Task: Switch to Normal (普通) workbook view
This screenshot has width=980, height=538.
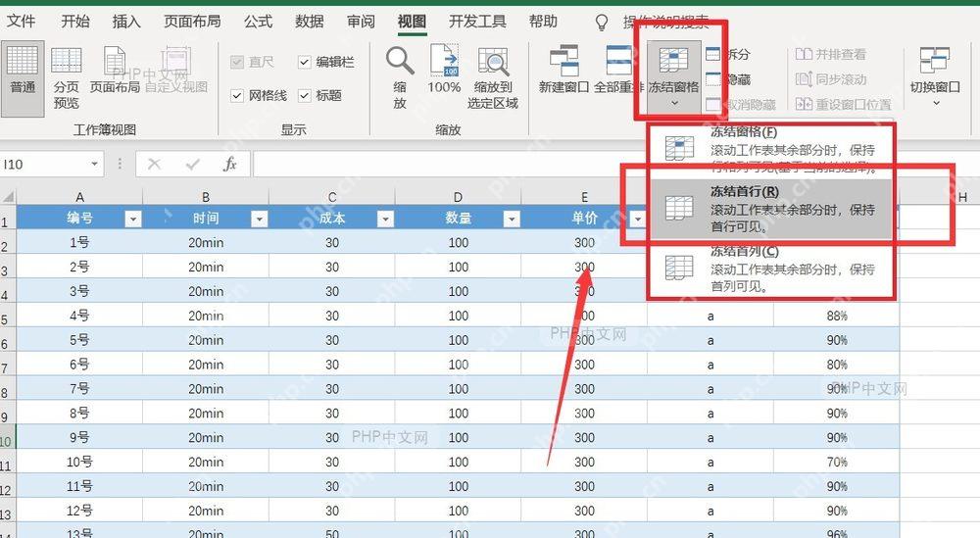Action: 23,78
